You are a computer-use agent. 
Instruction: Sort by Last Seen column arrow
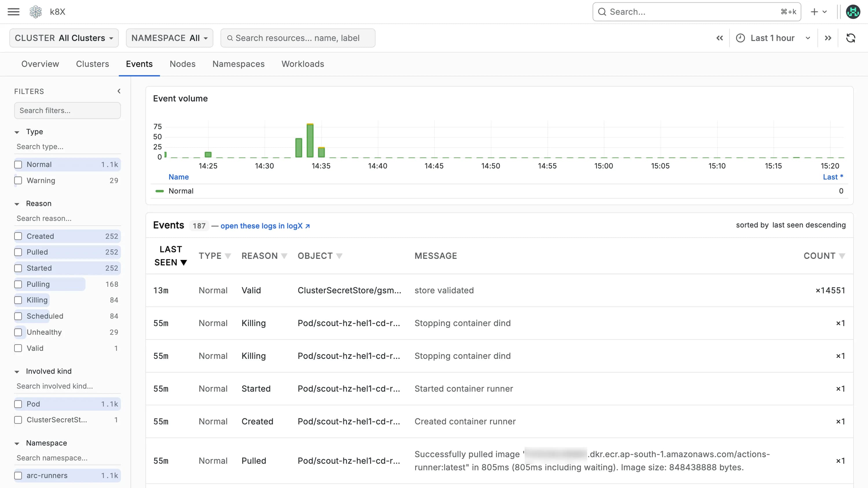(184, 263)
